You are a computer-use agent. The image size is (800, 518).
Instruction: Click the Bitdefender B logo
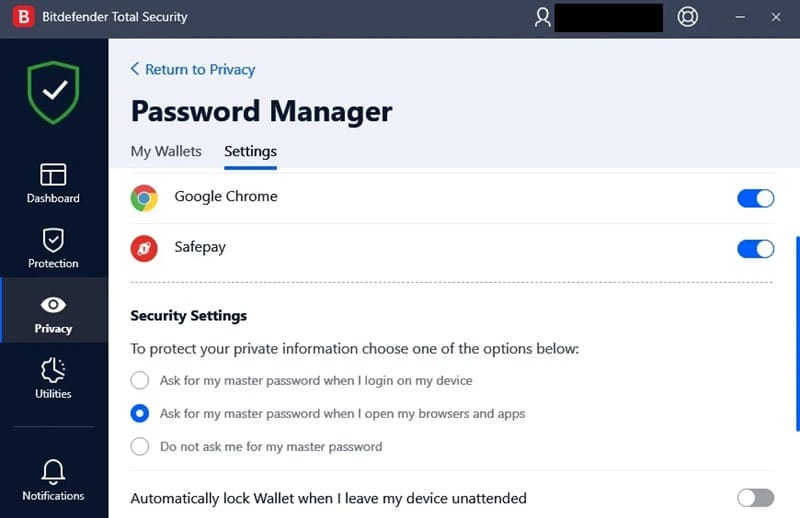pos(20,17)
